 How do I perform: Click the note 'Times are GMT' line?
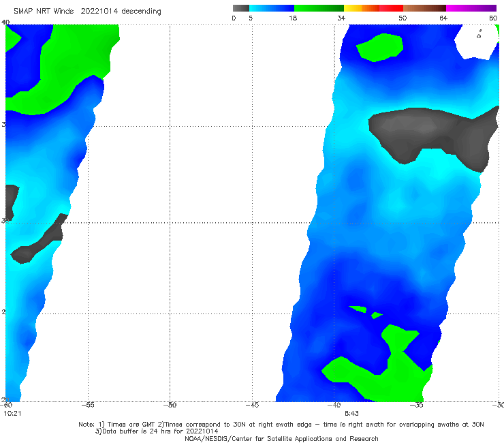pos(281,425)
